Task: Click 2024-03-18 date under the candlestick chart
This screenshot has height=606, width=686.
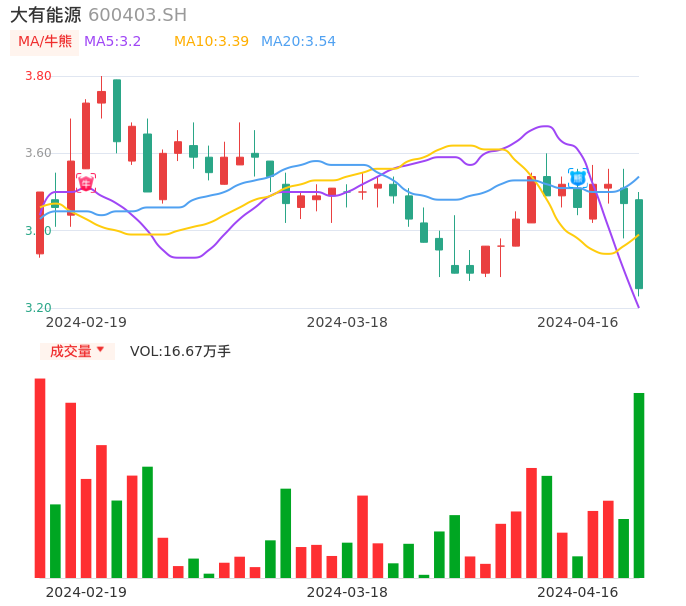Action: tap(347, 322)
